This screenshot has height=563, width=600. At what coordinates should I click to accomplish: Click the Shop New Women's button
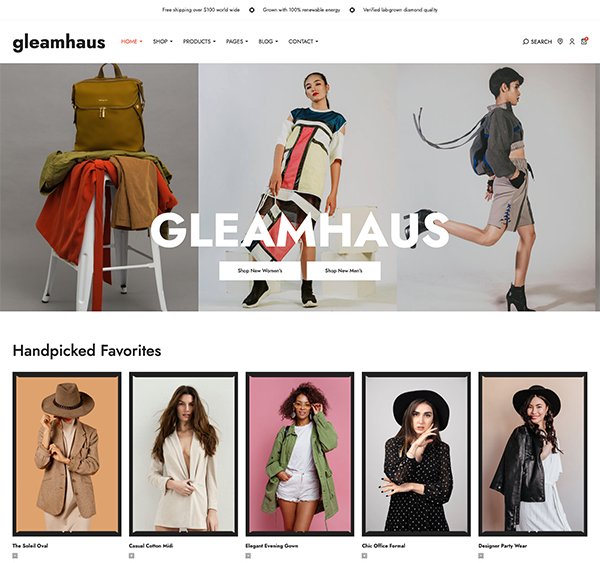point(260,271)
